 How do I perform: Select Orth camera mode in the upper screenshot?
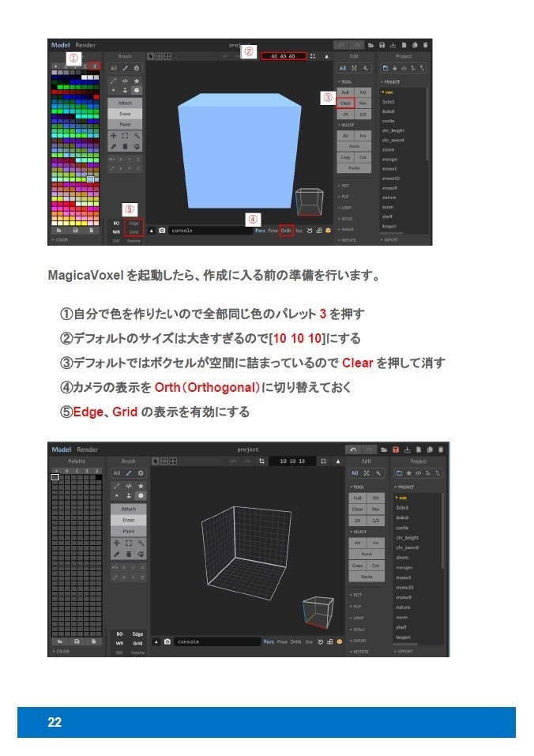point(286,231)
